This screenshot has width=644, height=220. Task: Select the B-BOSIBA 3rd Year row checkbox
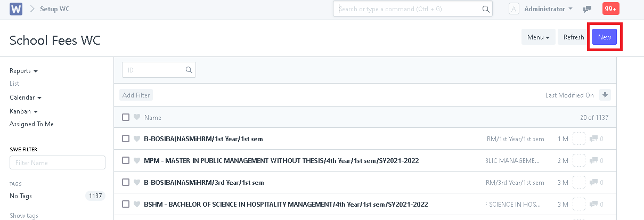coord(126,182)
